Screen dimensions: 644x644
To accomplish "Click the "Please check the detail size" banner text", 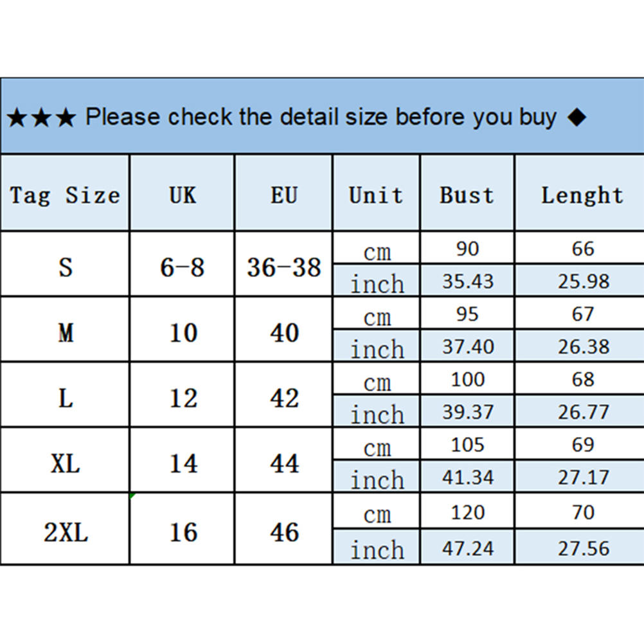I will (x=320, y=118).
